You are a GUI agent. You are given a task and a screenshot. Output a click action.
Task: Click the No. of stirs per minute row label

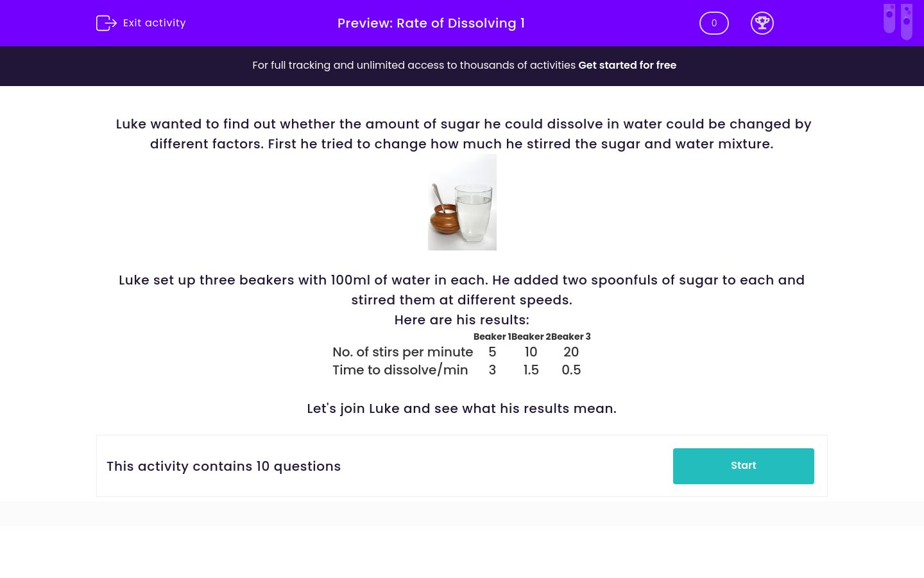[x=403, y=352]
